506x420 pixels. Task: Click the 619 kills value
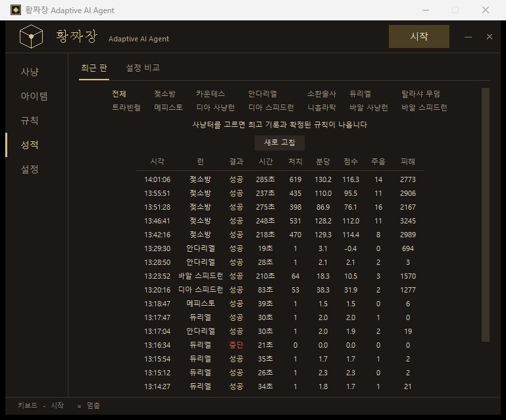(295, 179)
